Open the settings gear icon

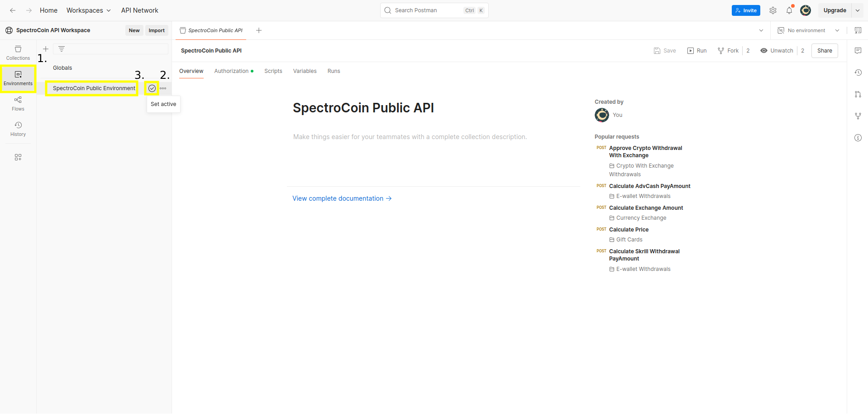(773, 10)
